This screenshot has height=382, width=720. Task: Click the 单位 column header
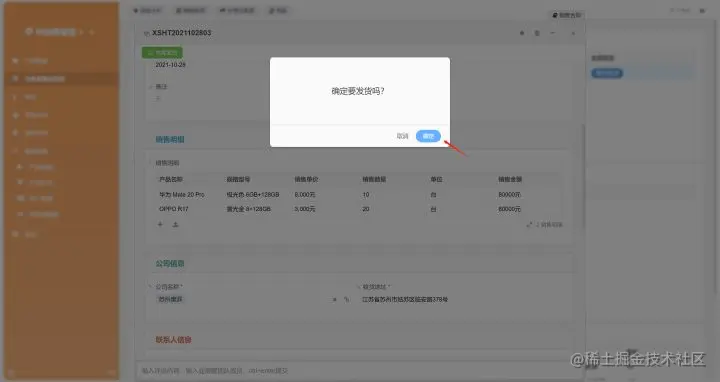(x=436, y=180)
